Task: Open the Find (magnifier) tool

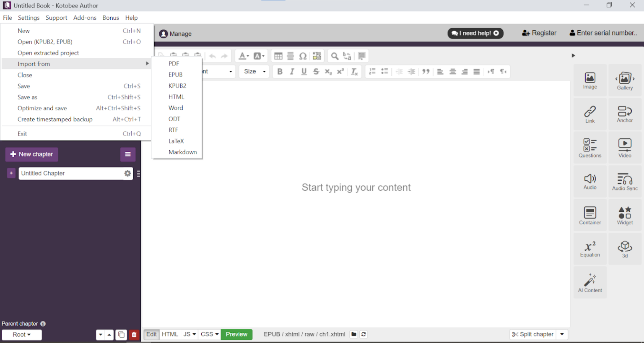Action: (x=335, y=56)
